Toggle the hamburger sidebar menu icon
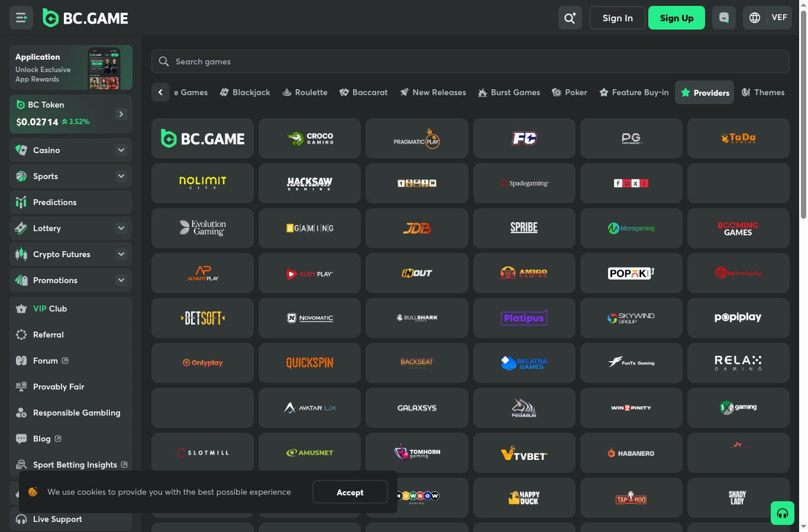808x532 pixels. coord(21,18)
